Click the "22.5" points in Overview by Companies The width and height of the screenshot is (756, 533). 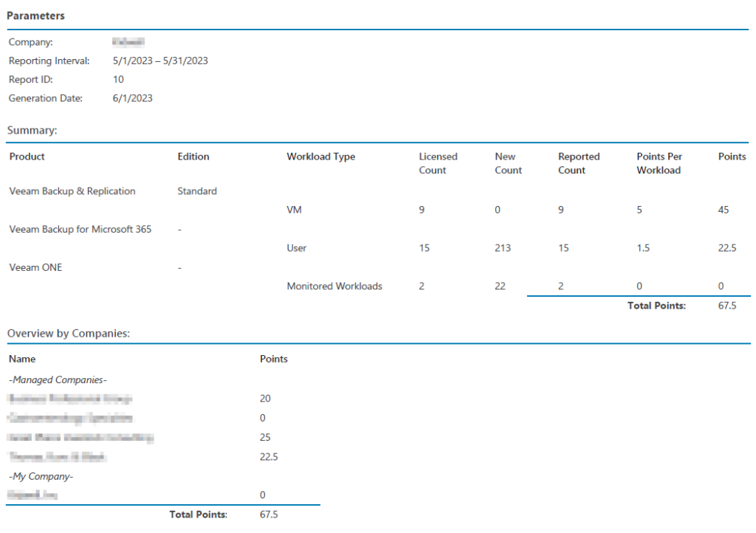(269, 457)
